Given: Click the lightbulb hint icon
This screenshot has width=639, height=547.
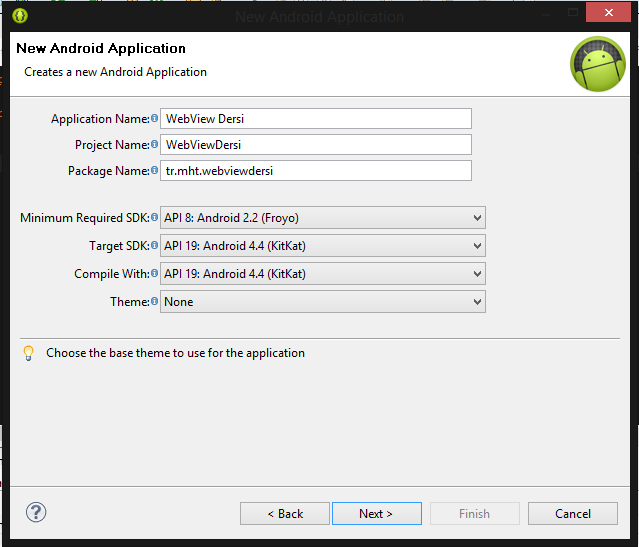Looking at the screenshot, I should pos(29,353).
